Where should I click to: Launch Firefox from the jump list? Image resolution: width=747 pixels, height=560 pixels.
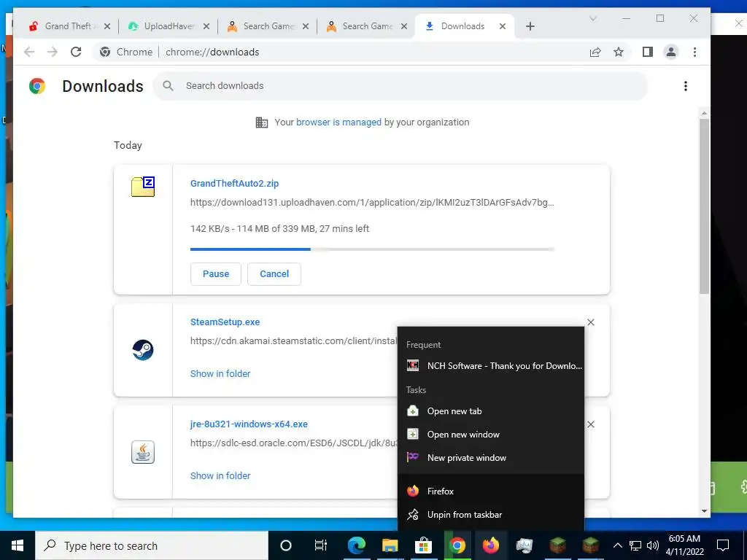click(x=491, y=491)
